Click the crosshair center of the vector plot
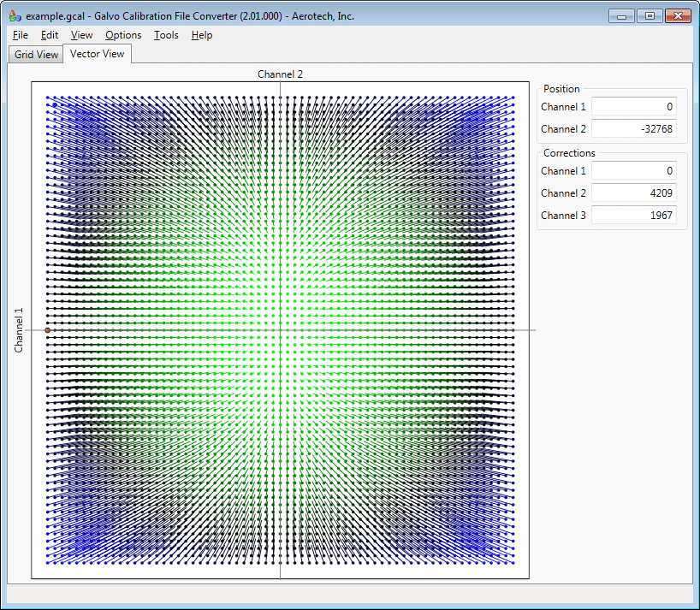Image resolution: width=700 pixels, height=610 pixels. [x=280, y=330]
